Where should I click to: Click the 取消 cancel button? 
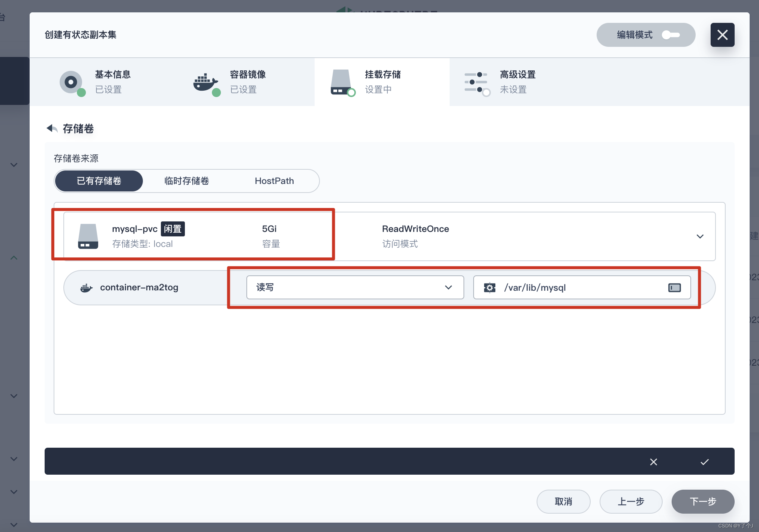[x=564, y=502]
